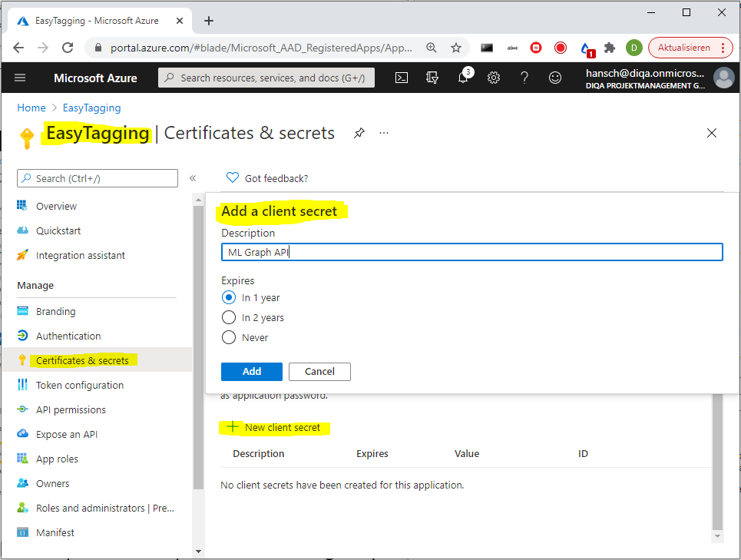
Task: Open API permissions in the sidebar
Action: point(71,409)
